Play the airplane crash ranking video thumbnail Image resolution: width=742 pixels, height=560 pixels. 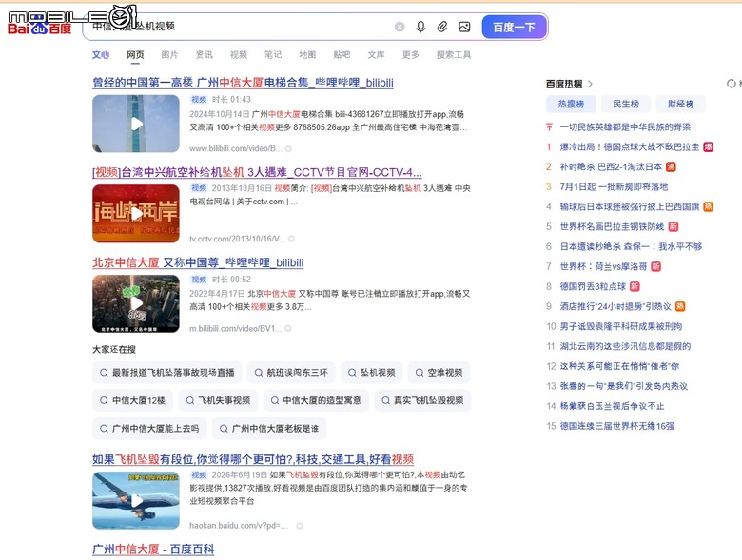coord(136,500)
